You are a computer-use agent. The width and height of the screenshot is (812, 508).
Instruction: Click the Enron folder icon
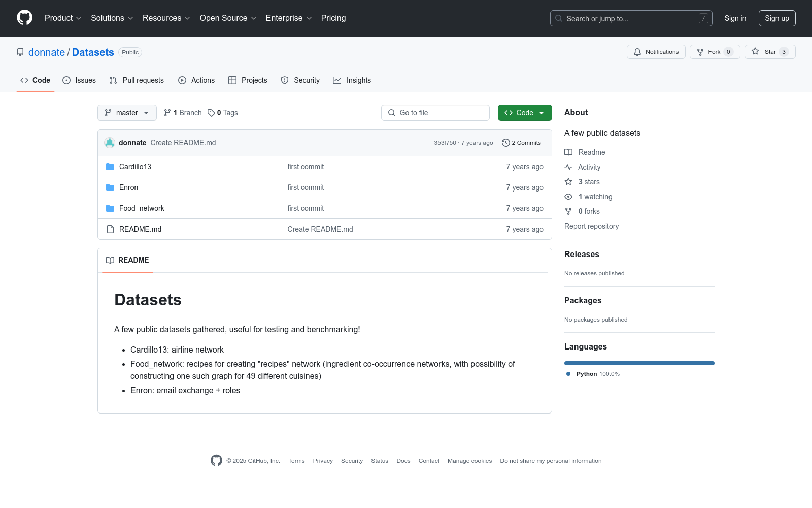tap(110, 187)
